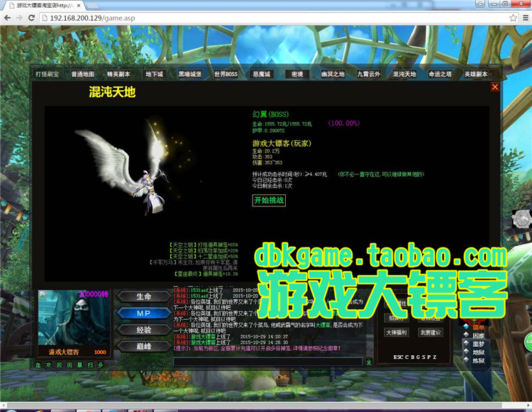Click the 攻 icon below the avatar
Image resolution: width=532 pixels, height=412 pixels.
(49, 365)
